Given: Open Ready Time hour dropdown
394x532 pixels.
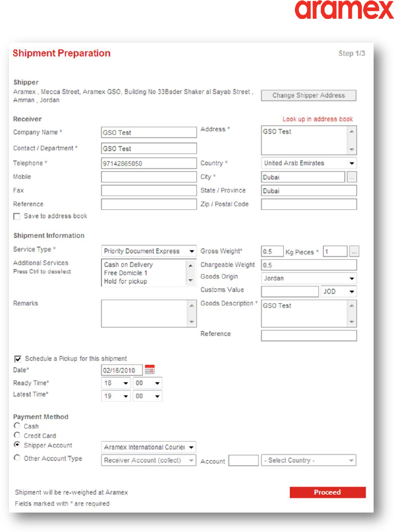Looking at the screenshot, I should [116, 383].
